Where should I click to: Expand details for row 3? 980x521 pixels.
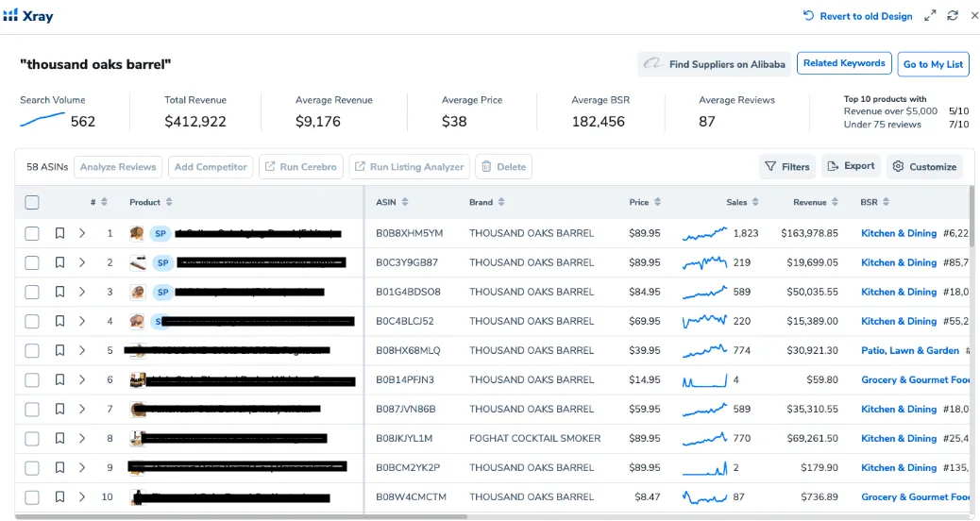click(x=82, y=292)
